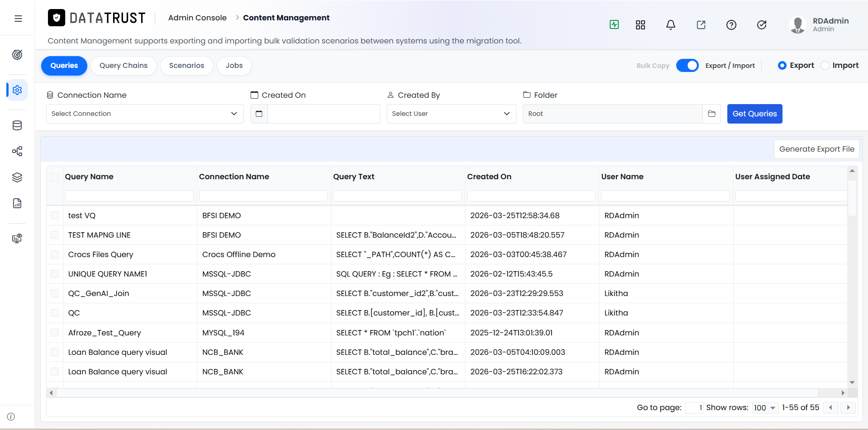Viewport: 868px width, 430px height.
Task: Click the green activity monitor icon
Action: tap(614, 24)
